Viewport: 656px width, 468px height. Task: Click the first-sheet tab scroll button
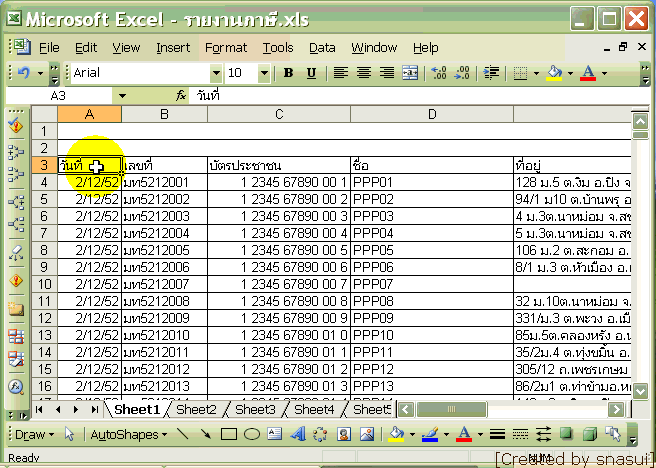tap(39, 409)
